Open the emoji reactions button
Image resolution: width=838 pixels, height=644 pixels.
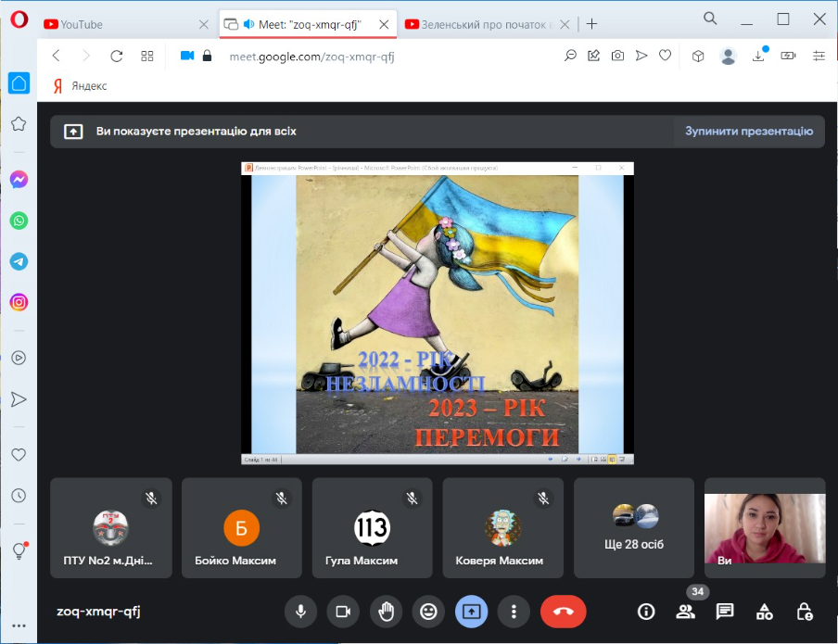click(428, 612)
